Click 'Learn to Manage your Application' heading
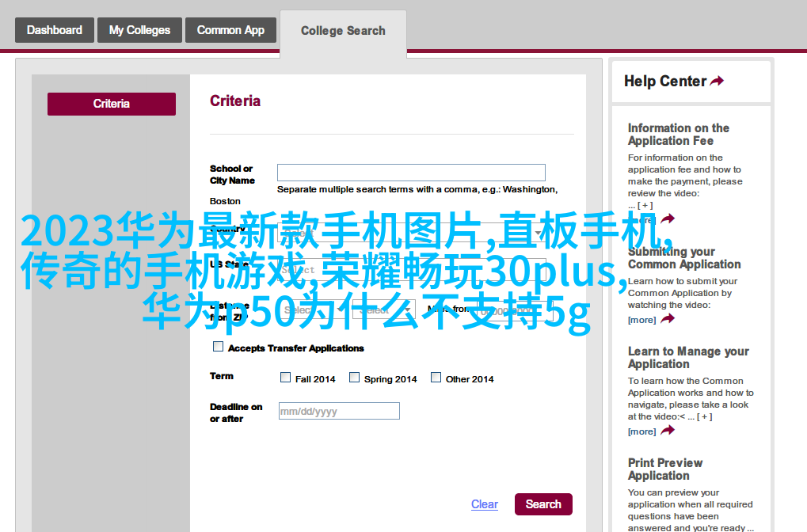Image resolution: width=807 pixels, height=532 pixels. (688, 358)
